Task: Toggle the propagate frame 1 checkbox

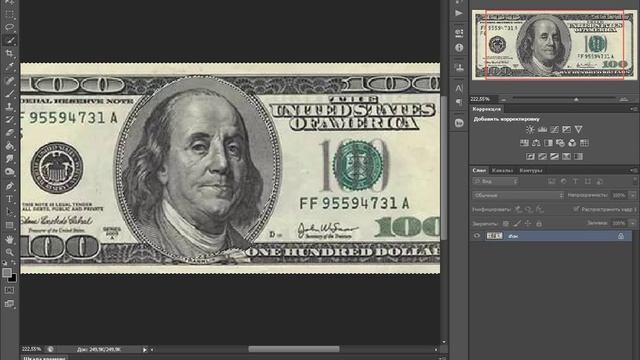Action: point(576,209)
